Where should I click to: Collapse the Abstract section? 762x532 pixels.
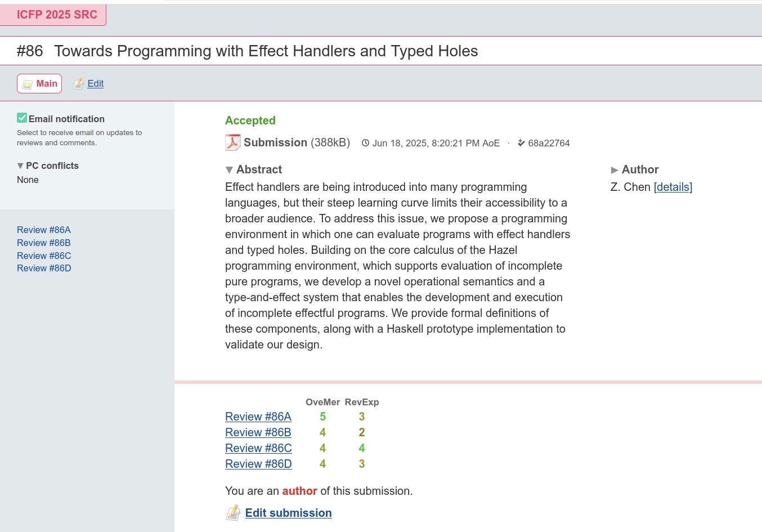[x=229, y=169]
